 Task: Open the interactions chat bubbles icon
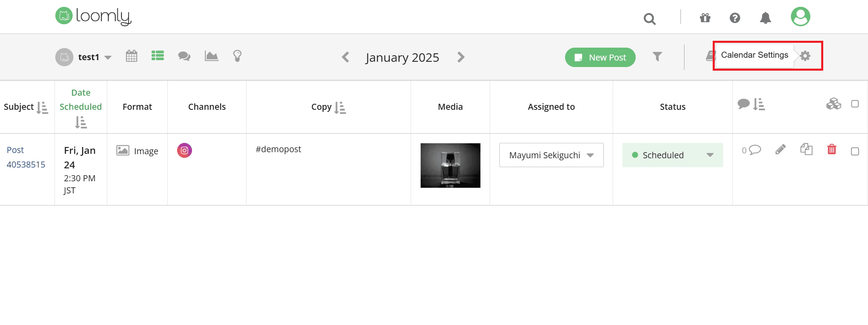tap(184, 56)
